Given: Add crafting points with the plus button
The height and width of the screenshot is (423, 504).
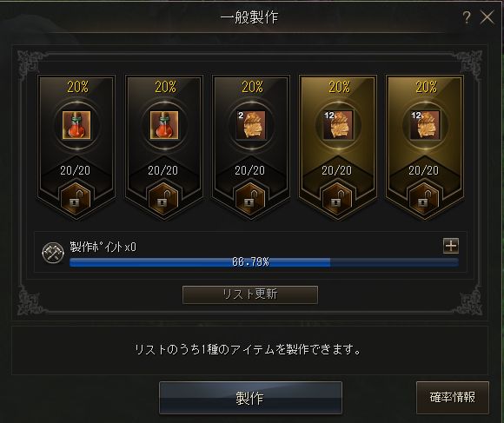Looking at the screenshot, I should 451,246.
